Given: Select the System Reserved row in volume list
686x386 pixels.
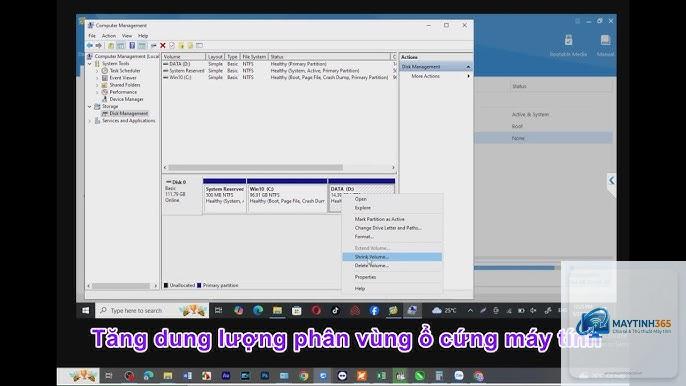Looking at the screenshot, I should (x=279, y=70).
